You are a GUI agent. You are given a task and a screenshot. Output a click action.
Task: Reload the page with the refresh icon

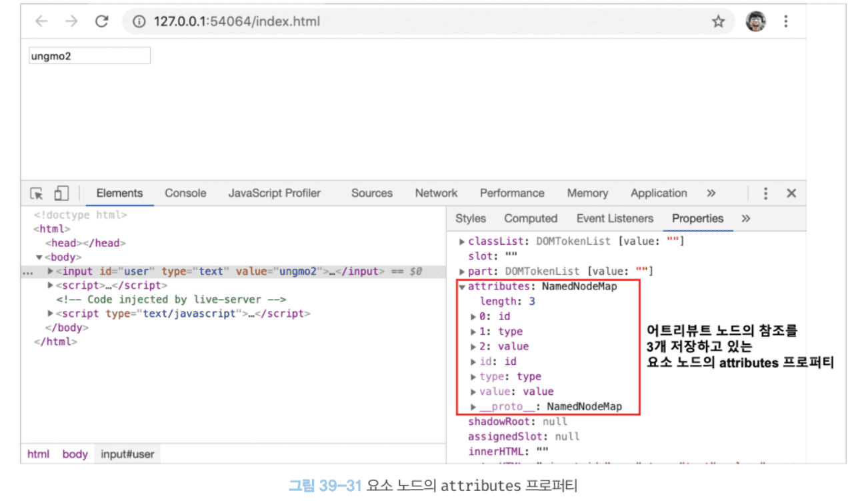click(x=101, y=21)
